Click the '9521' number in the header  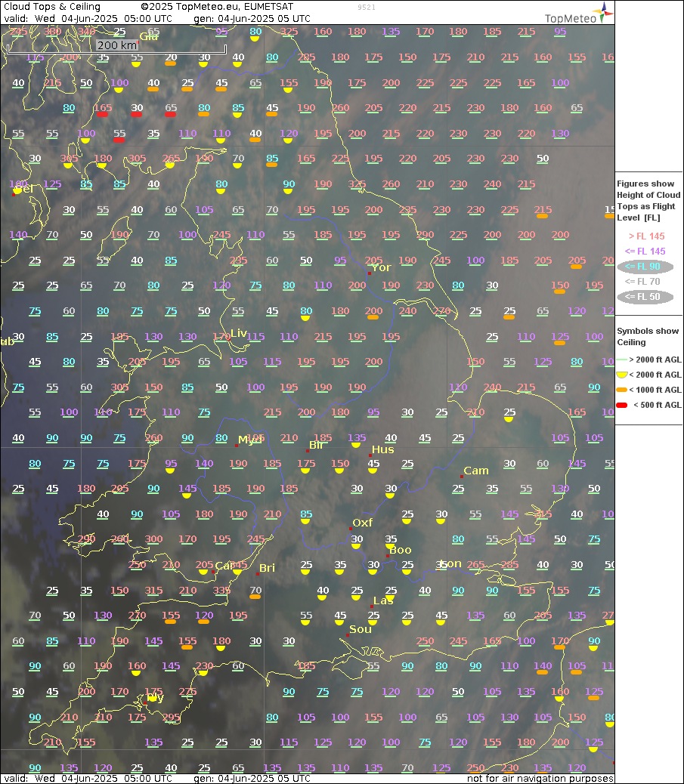(x=367, y=8)
